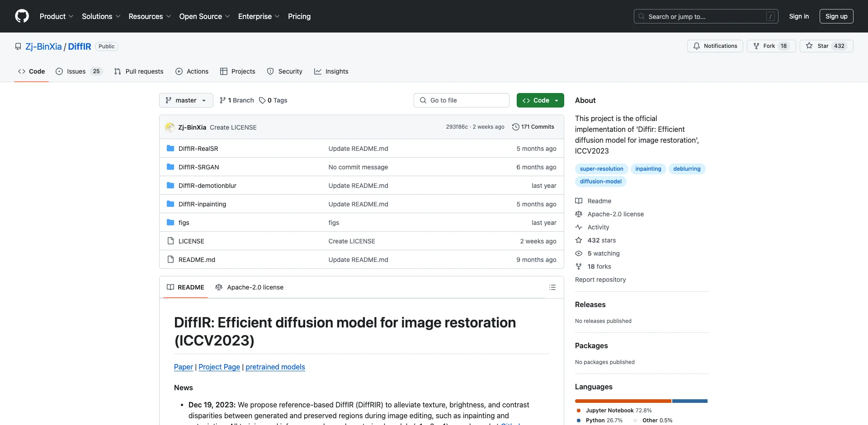Screen dimensions: 868x425
Task: Click the Report repository link
Action: 600,280
